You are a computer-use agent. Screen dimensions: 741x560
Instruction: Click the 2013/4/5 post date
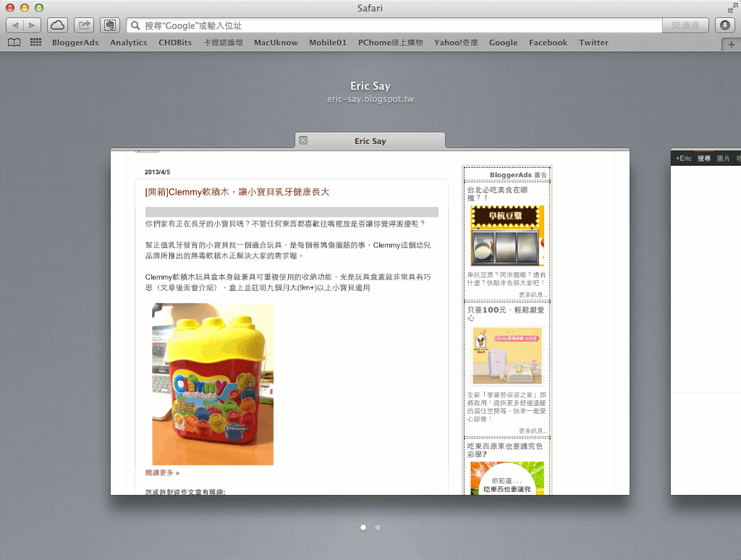(x=157, y=172)
